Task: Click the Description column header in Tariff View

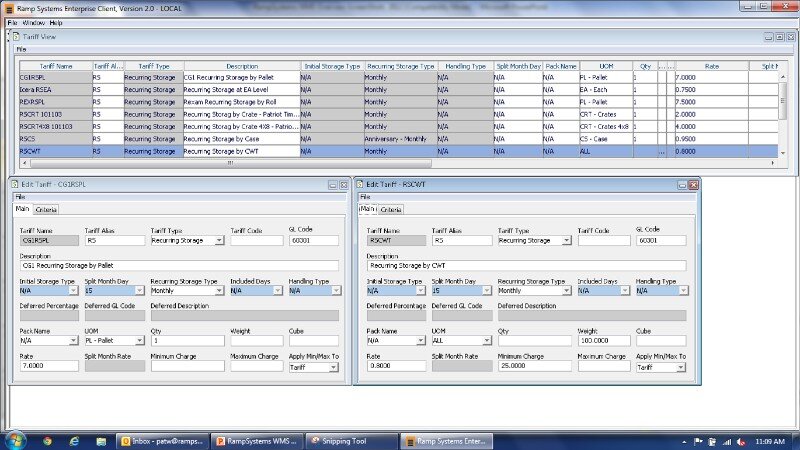Action: [x=241, y=66]
